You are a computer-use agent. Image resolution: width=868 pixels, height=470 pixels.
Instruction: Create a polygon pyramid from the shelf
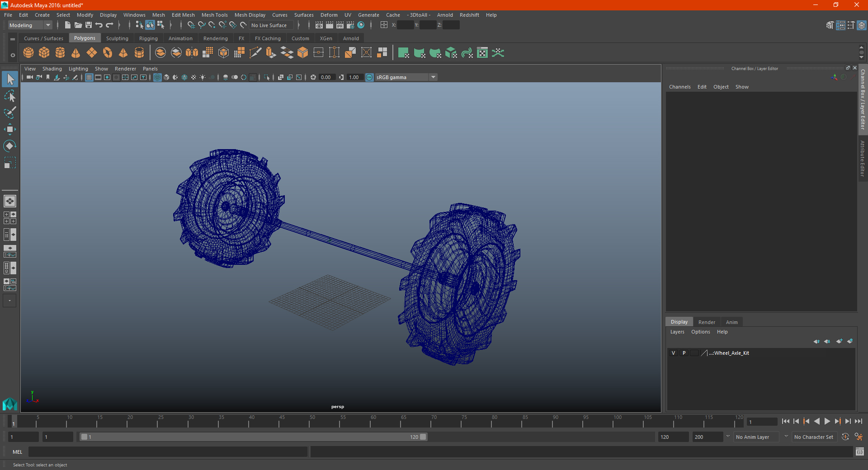pos(123,53)
